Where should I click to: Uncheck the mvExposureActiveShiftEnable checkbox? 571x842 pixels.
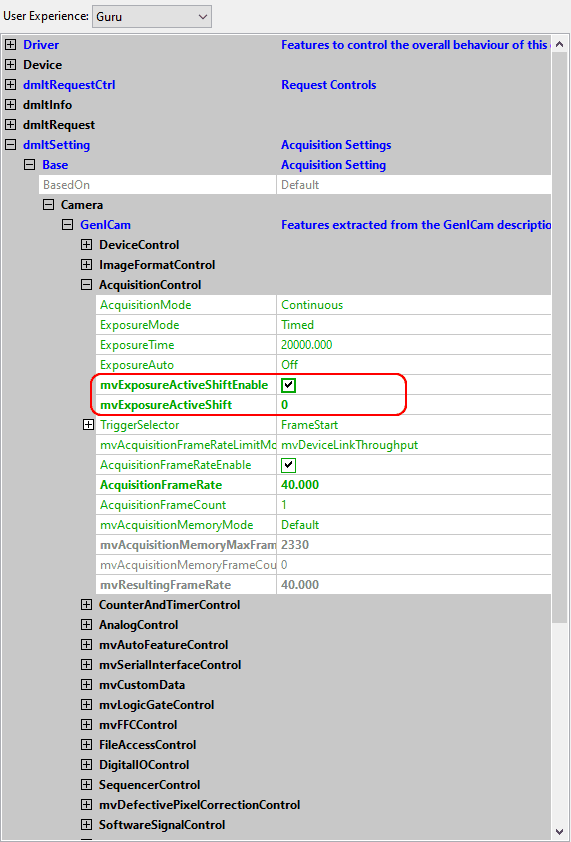289,385
